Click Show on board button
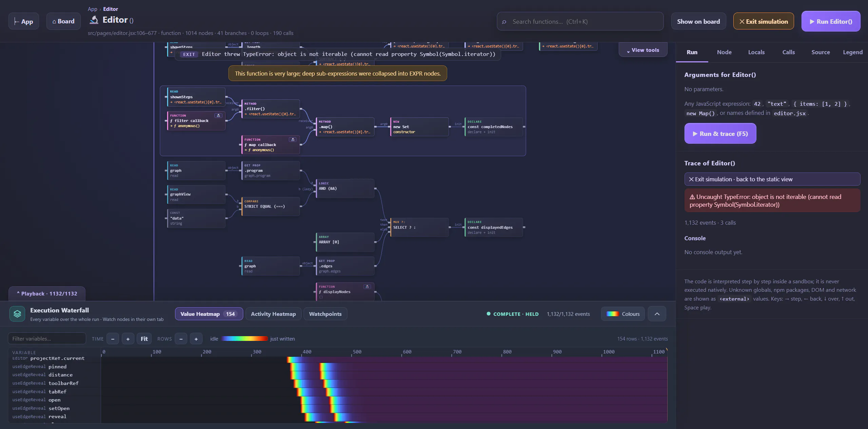Image resolution: width=868 pixels, height=429 pixels. pos(698,21)
